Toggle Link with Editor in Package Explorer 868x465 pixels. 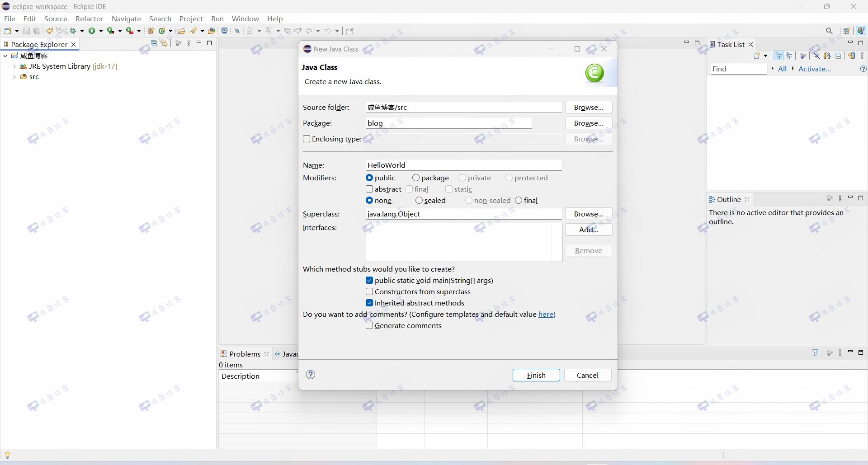point(164,43)
